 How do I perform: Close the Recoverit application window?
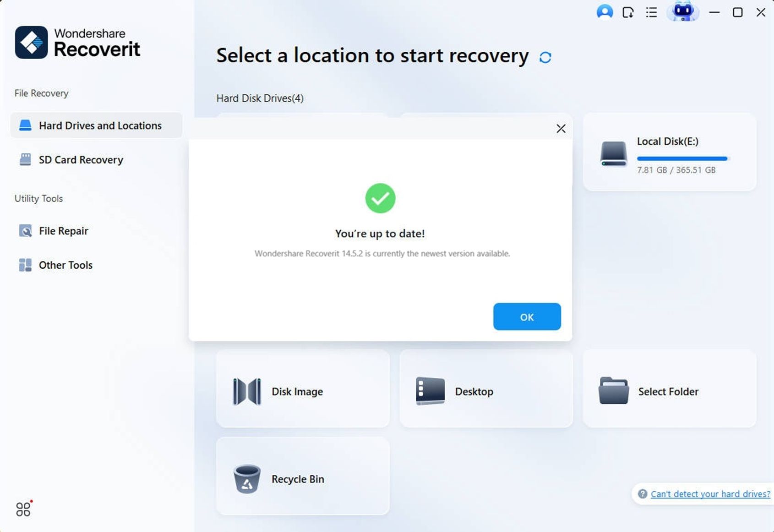761,12
